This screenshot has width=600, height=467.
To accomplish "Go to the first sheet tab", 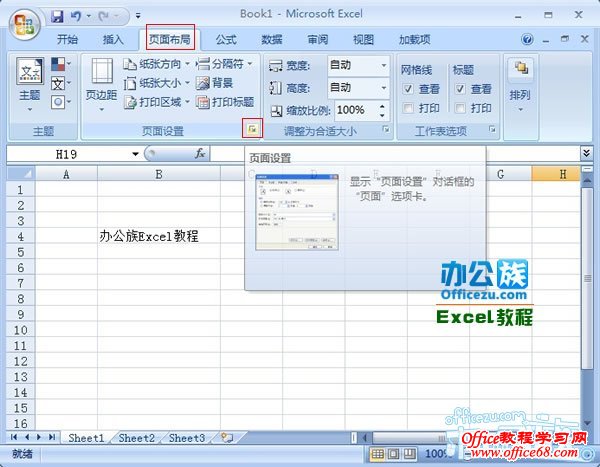I will pos(14,437).
